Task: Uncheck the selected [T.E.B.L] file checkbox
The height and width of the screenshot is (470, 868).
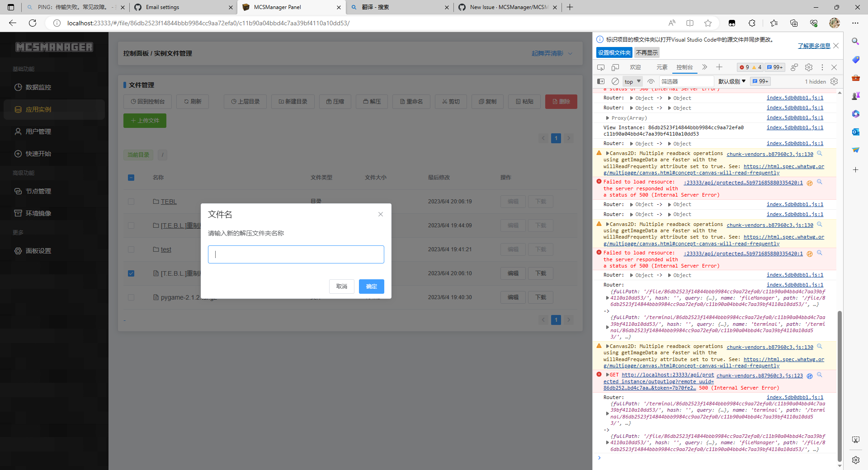Action: click(131, 273)
